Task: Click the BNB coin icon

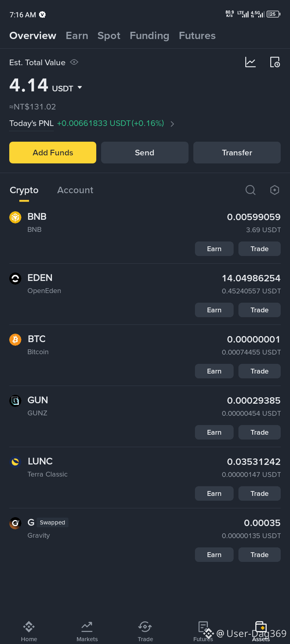Action: pyautogui.click(x=15, y=217)
